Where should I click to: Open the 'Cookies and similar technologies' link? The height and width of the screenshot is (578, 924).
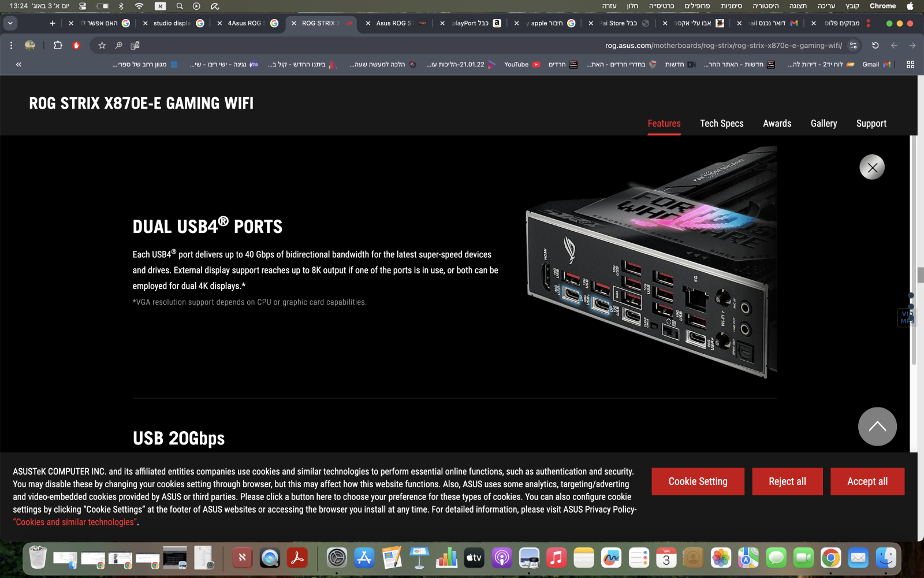[x=74, y=522]
